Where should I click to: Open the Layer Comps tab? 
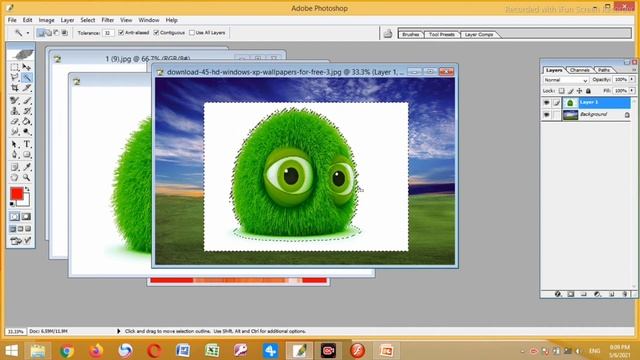tap(479, 34)
